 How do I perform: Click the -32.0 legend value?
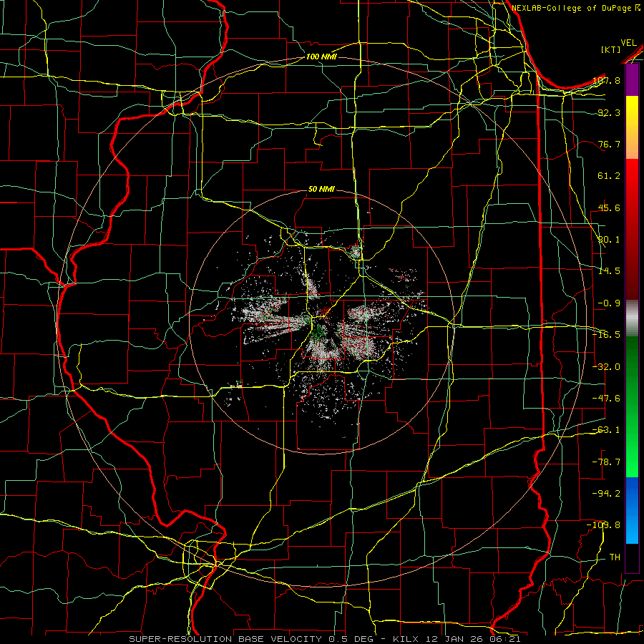[x=606, y=367]
